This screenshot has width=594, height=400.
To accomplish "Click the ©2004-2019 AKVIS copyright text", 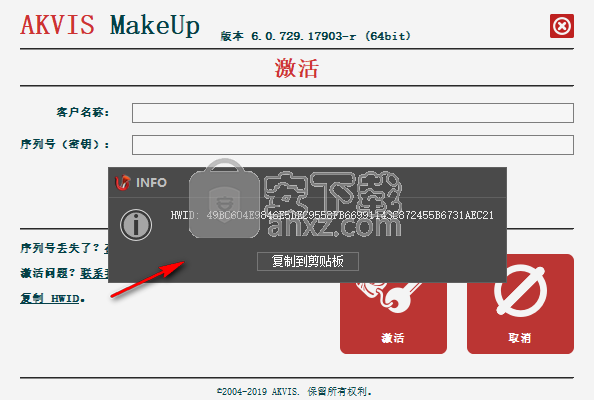I will (294, 391).
